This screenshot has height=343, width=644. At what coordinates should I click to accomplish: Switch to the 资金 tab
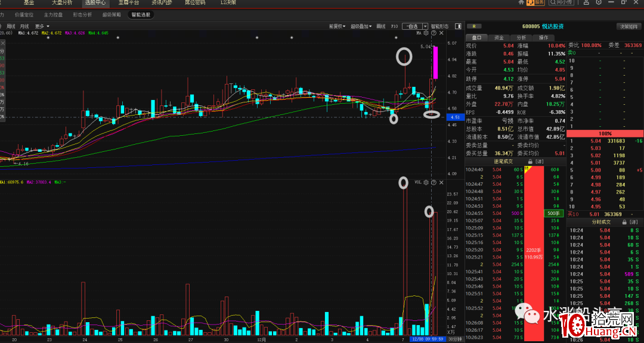pos(499,38)
